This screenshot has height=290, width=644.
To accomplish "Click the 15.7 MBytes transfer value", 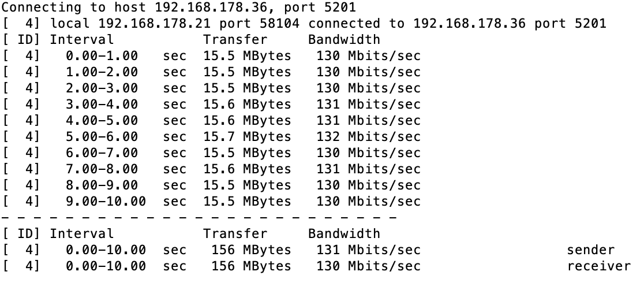I will [247, 137].
